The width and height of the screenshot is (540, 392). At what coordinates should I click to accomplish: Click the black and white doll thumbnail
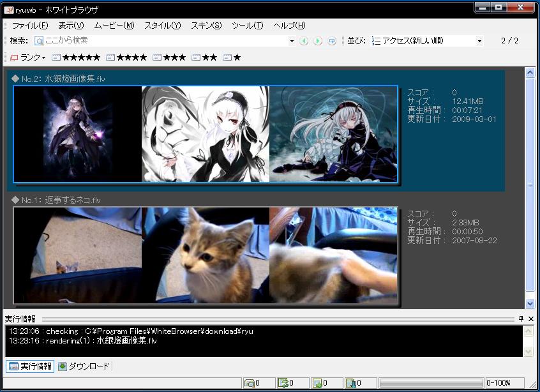206,134
